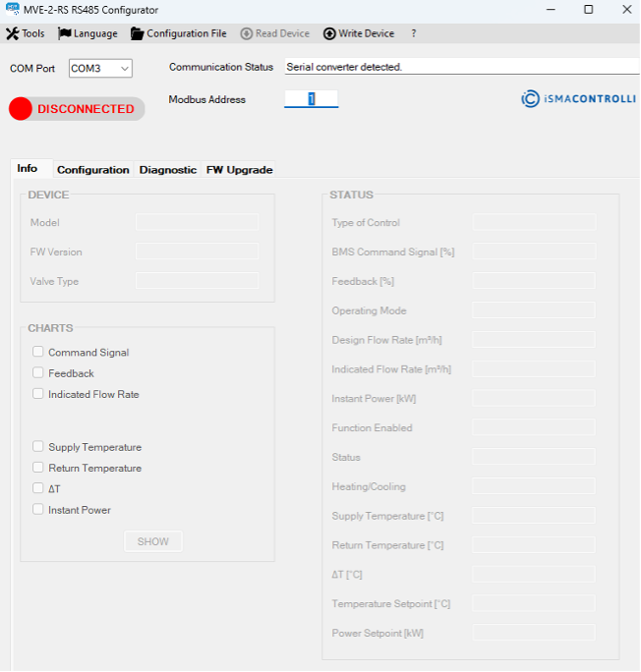
Task: Maximize the Configurator window
Action: pos(589,10)
